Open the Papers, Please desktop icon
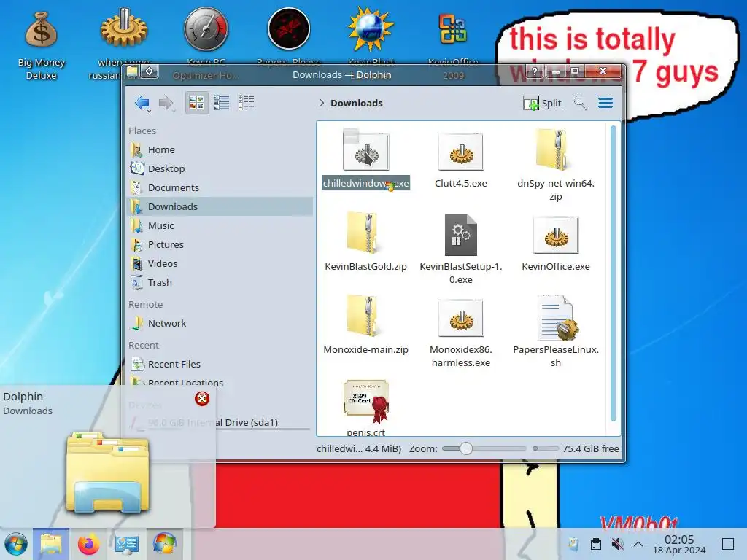 click(x=289, y=38)
